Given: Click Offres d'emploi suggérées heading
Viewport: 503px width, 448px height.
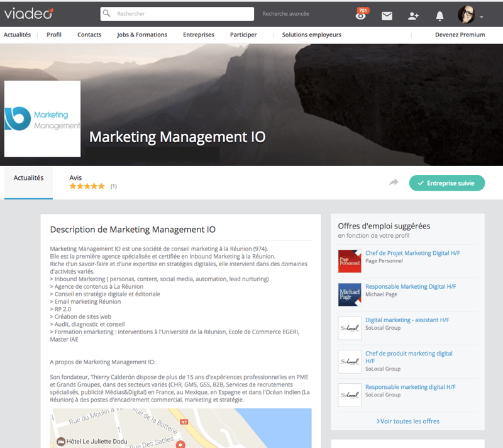Looking at the screenshot, I should pyautogui.click(x=384, y=226).
